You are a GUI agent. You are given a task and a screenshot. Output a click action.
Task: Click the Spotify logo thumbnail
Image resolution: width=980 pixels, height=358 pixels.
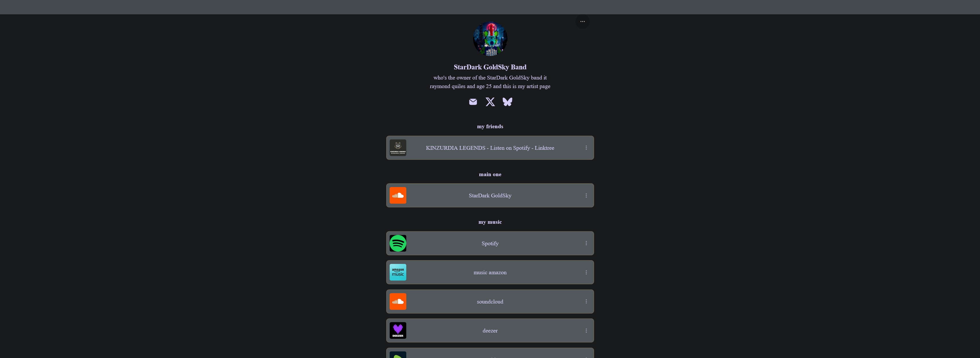[398, 243]
